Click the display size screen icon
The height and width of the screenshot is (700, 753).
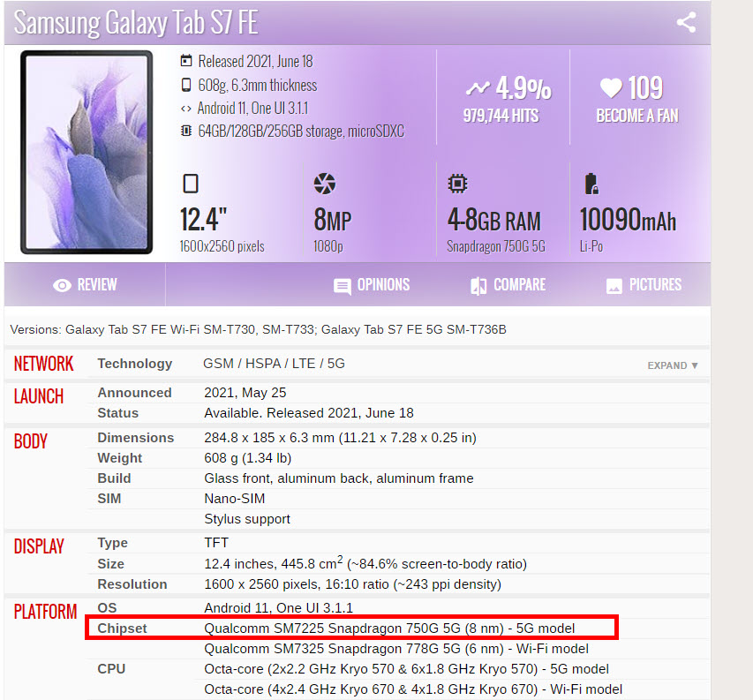click(x=191, y=184)
